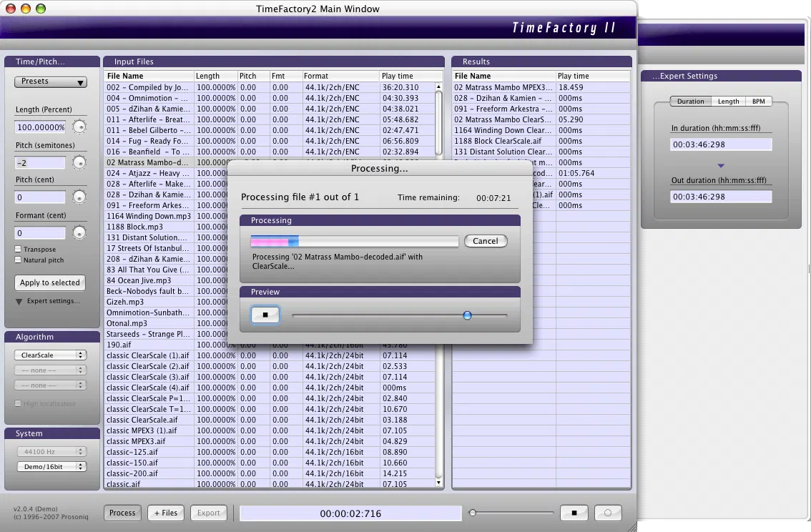This screenshot has width=811, height=532.
Task: Click the Formant (cent) knob
Action: pyautogui.click(x=79, y=232)
